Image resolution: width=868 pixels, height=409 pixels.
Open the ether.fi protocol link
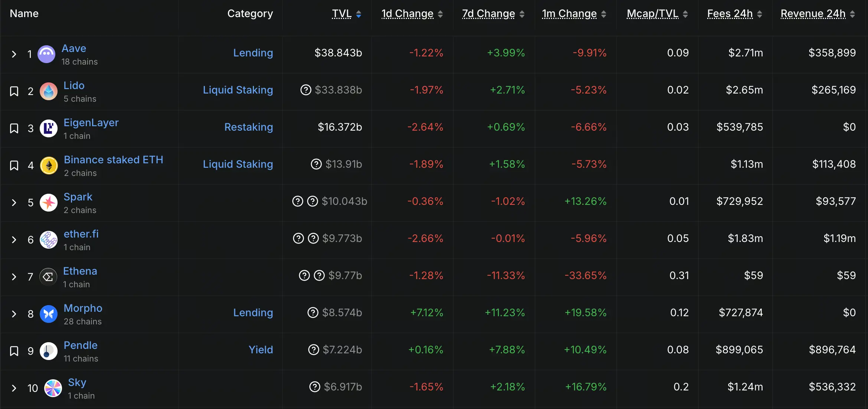[81, 234]
